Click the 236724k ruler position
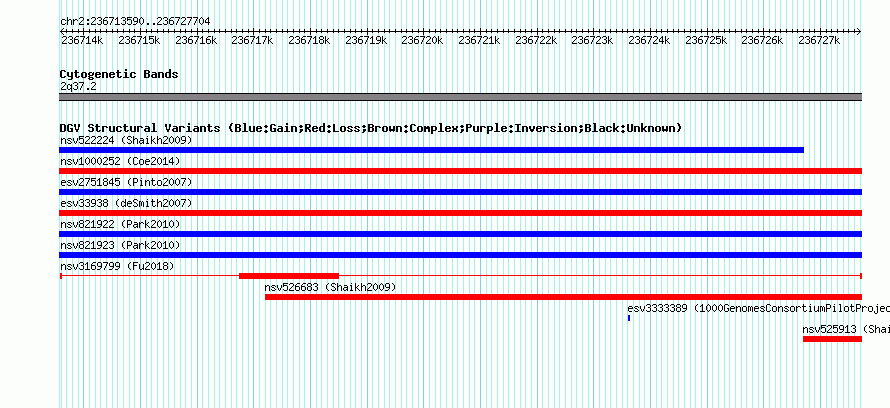890x408 pixels. coord(649,40)
